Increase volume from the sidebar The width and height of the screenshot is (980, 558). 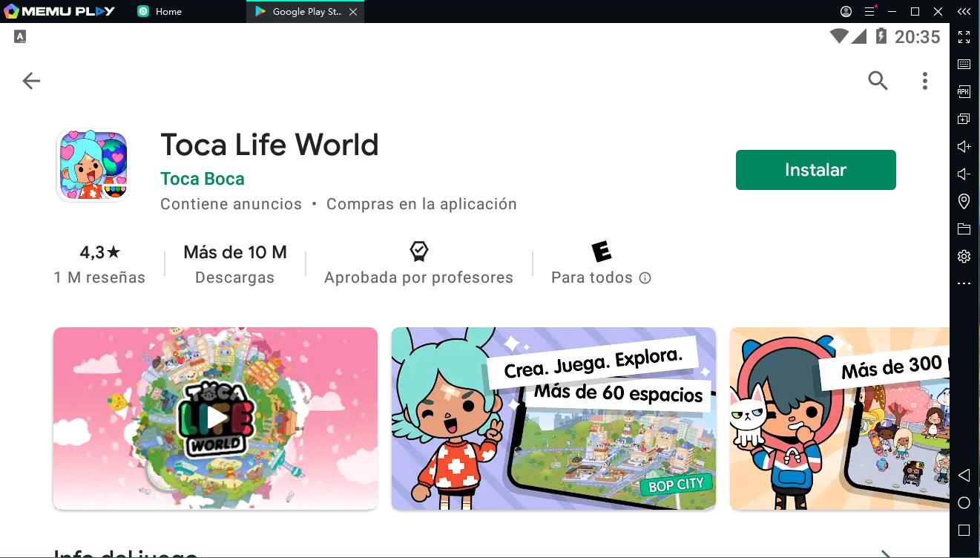click(x=964, y=146)
